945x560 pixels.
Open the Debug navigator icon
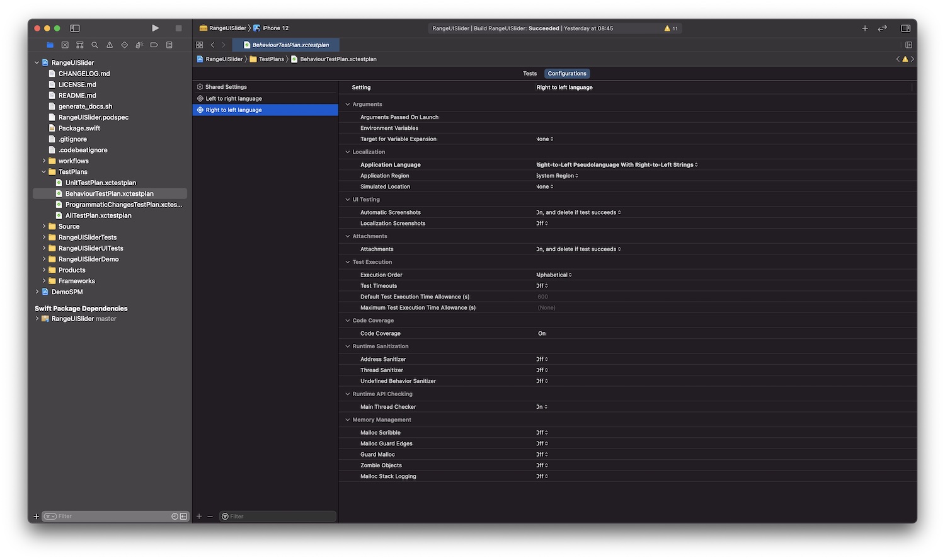[x=139, y=45]
